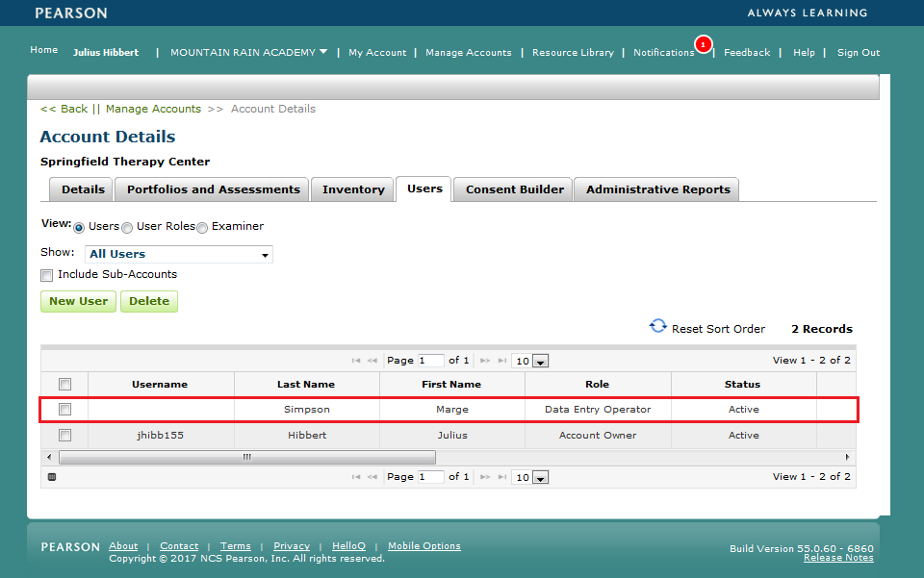
Task: Select the Examiner radio button
Action: pos(202,227)
